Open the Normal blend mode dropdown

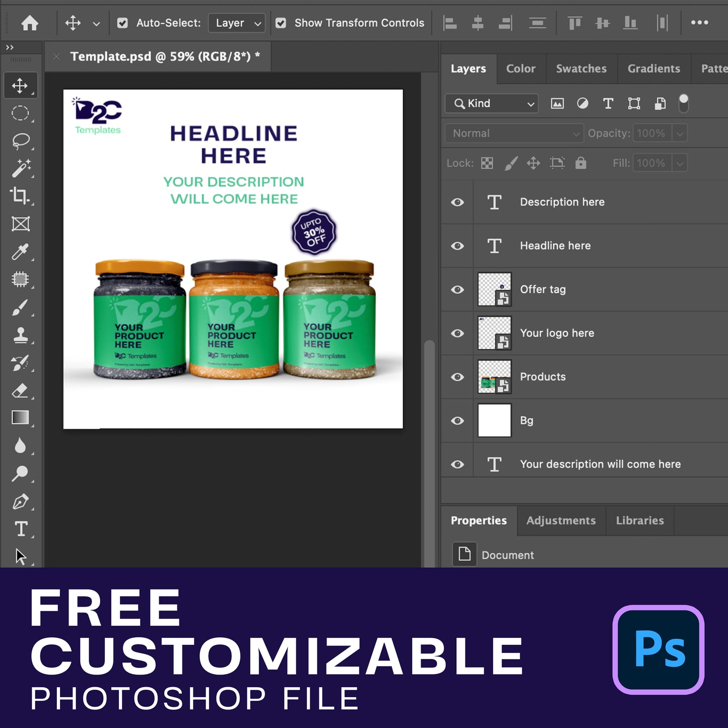coord(514,134)
